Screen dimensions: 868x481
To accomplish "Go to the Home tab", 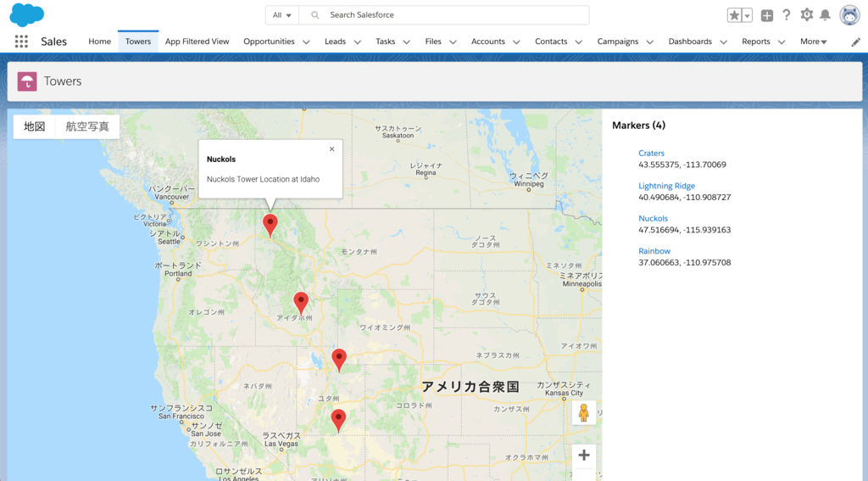I will (100, 42).
